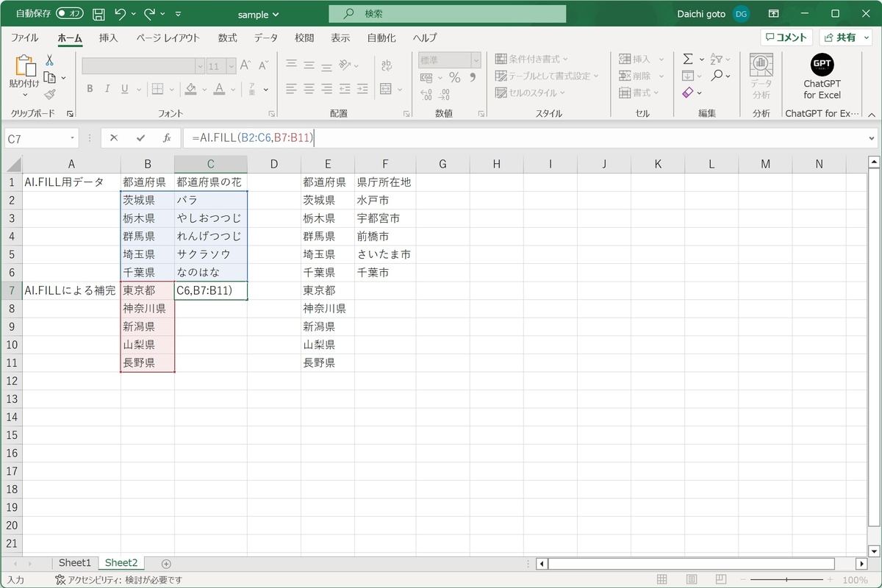Image resolution: width=882 pixels, height=588 pixels.
Task: Launch ChatGPT for Excel add-in
Action: [822, 76]
